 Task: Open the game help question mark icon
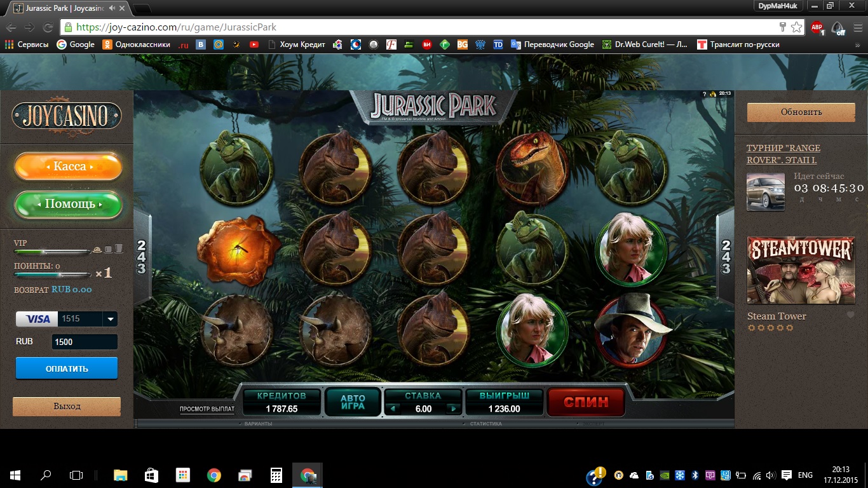pyautogui.click(x=704, y=94)
